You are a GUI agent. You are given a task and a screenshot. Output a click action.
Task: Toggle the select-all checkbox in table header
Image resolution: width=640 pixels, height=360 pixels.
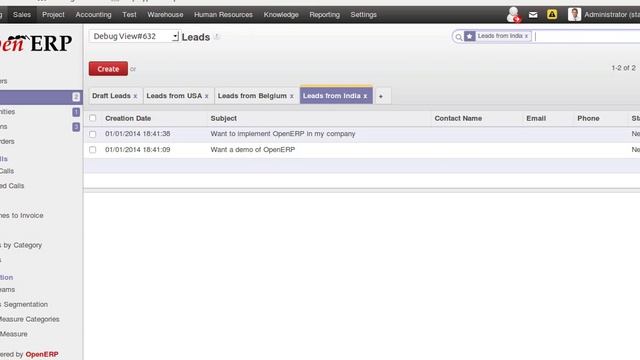[x=93, y=118]
